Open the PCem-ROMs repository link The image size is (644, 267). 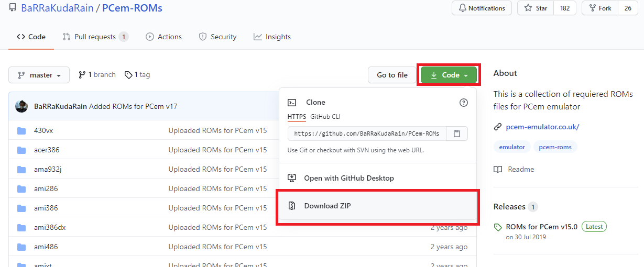[132, 8]
